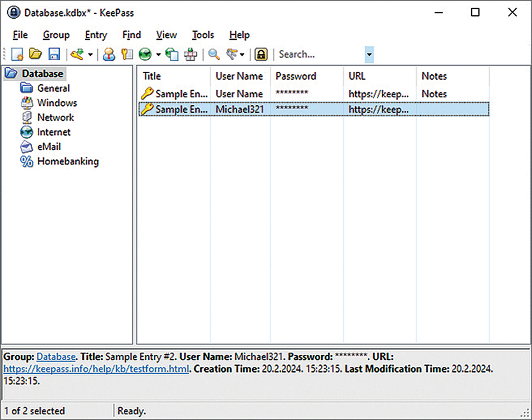The height and width of the screenshot is (420, 532).
Task: Save the database with the floppy icon
Action: (54, 54)
